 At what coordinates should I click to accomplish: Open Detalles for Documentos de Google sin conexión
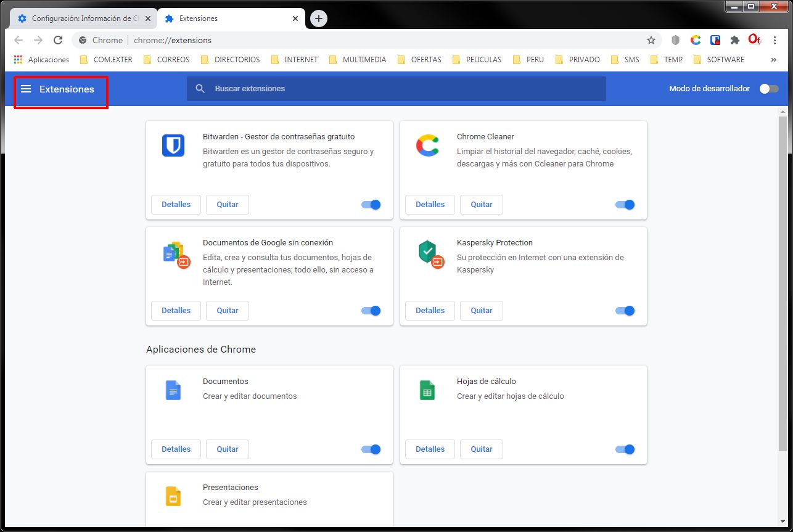point(176,311)
